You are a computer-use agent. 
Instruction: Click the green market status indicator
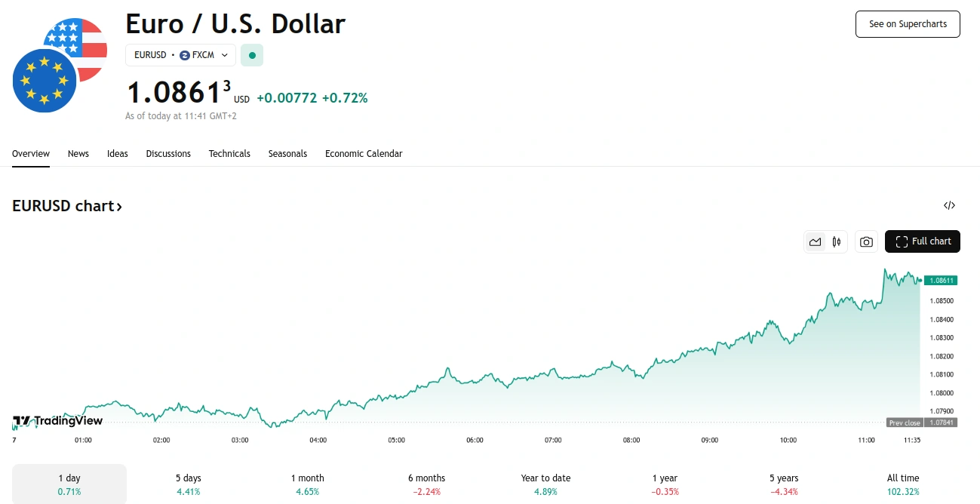click(x=252, y=55)
